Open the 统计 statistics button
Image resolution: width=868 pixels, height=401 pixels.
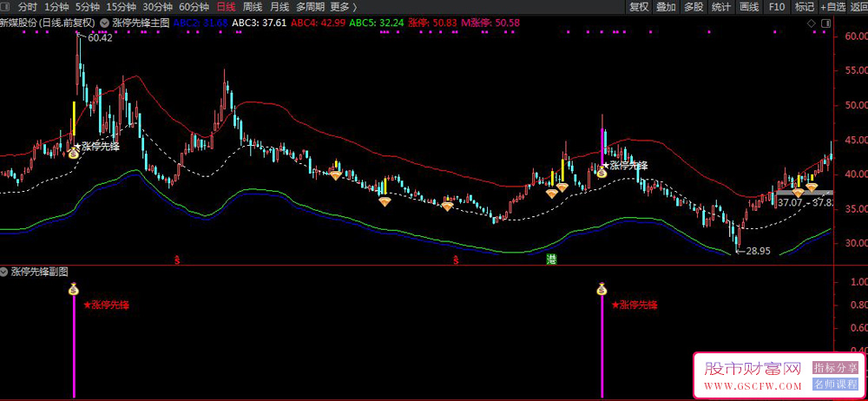(x=720, y=7)
